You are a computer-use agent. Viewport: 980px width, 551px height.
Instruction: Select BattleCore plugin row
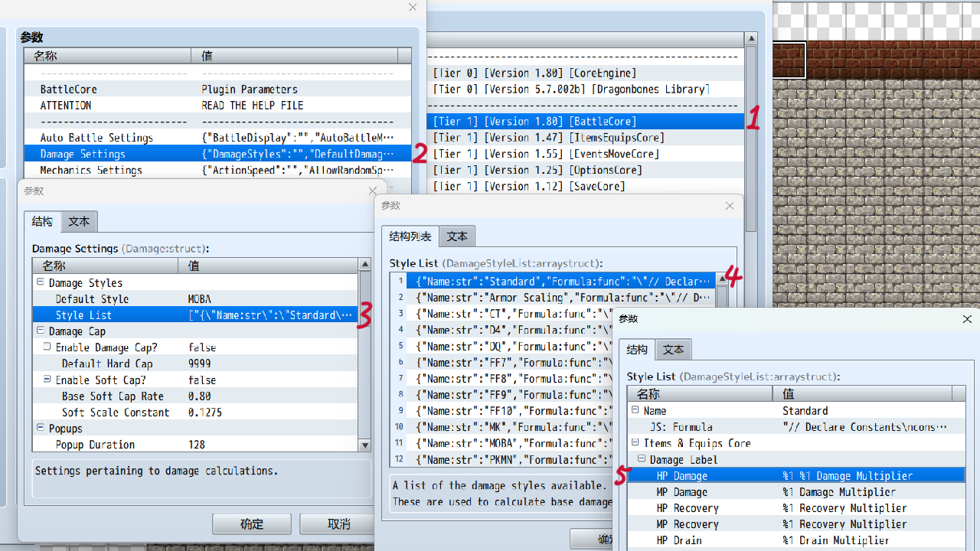click(585, 121)
